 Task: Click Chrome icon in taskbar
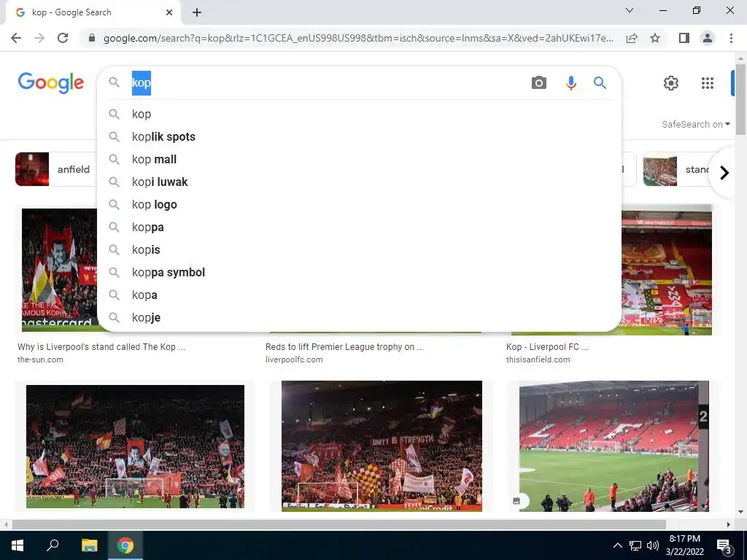tap(125, 545)
